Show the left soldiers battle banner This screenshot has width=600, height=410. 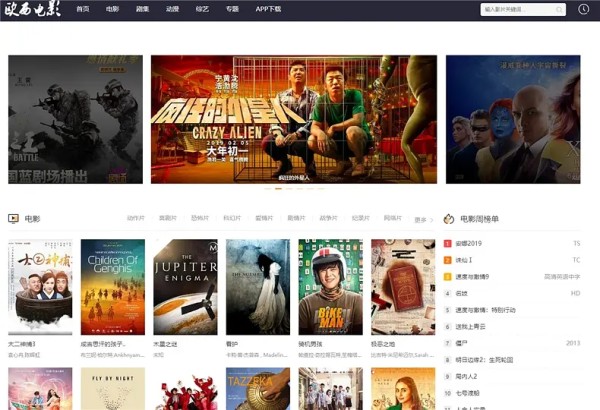(x=75, y=119)
